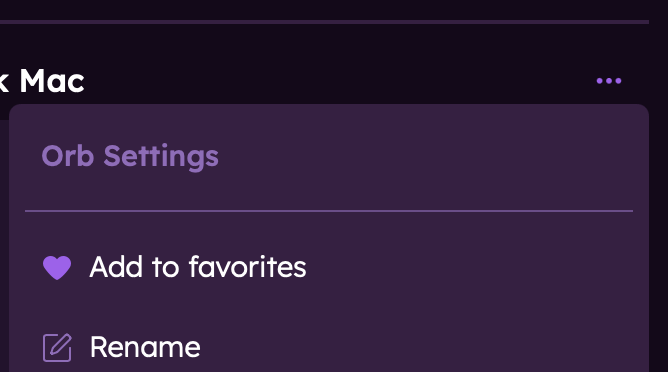
Task: Tap the middle dot of the ellipsis icon
Action: pyautogui.click(x=609, y=81)
